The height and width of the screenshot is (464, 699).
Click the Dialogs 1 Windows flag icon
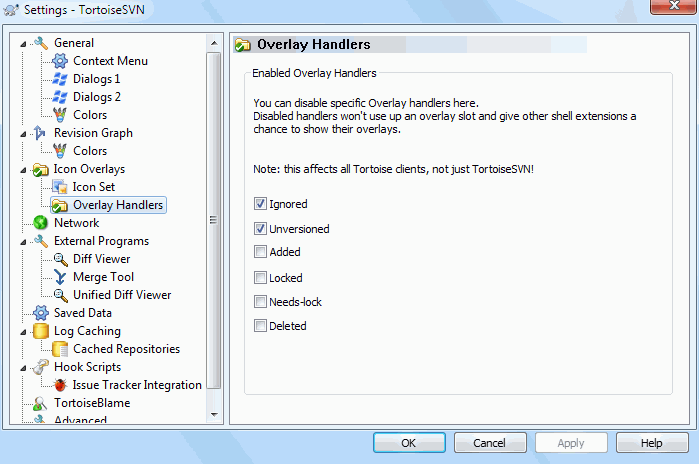pos(60,79)
